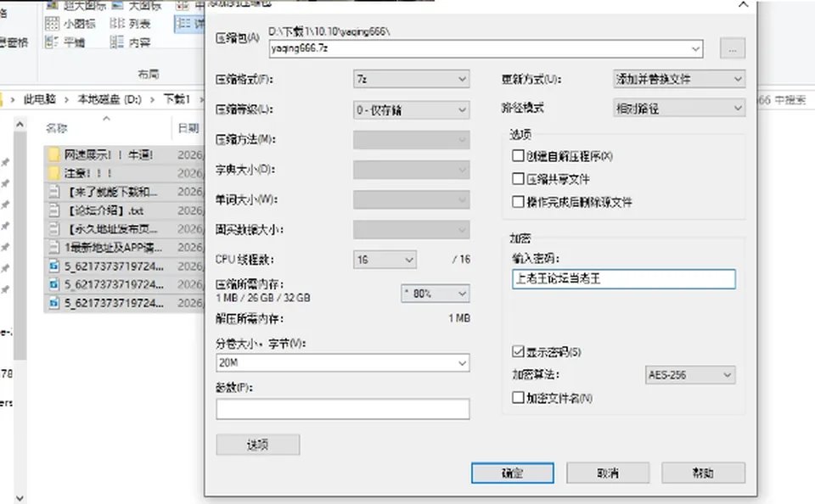The width and height of the screenshot is (815, 504).
Task: Enable 创建自解压程序 checkbox
Action: [518, 156]
